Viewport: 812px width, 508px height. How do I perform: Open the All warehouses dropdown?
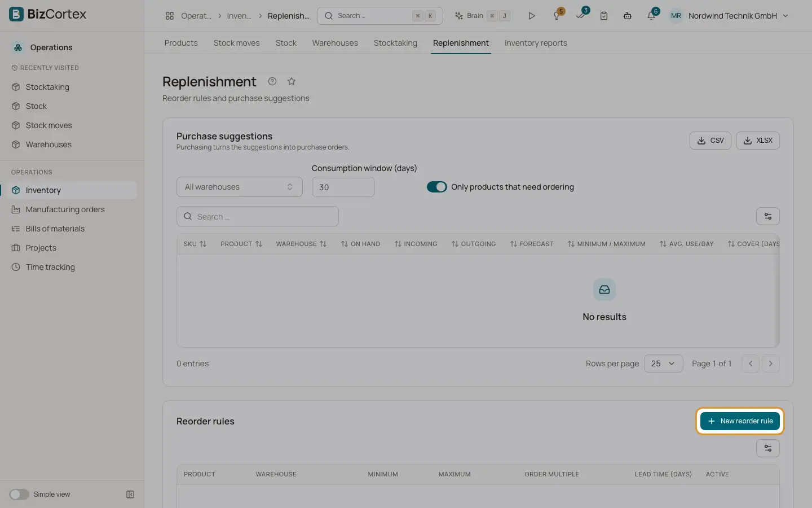(x=240, y=187)
